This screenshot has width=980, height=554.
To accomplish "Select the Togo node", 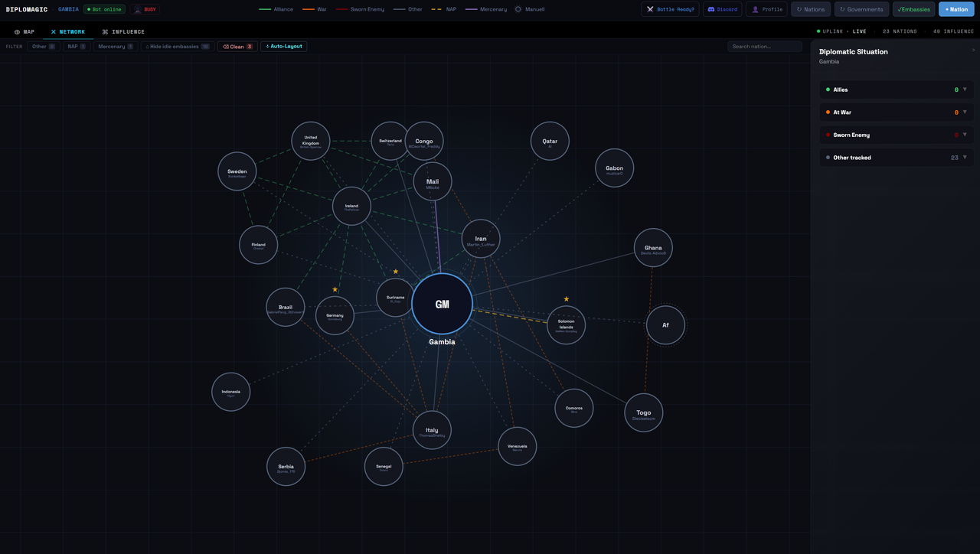I will [644, 413].
